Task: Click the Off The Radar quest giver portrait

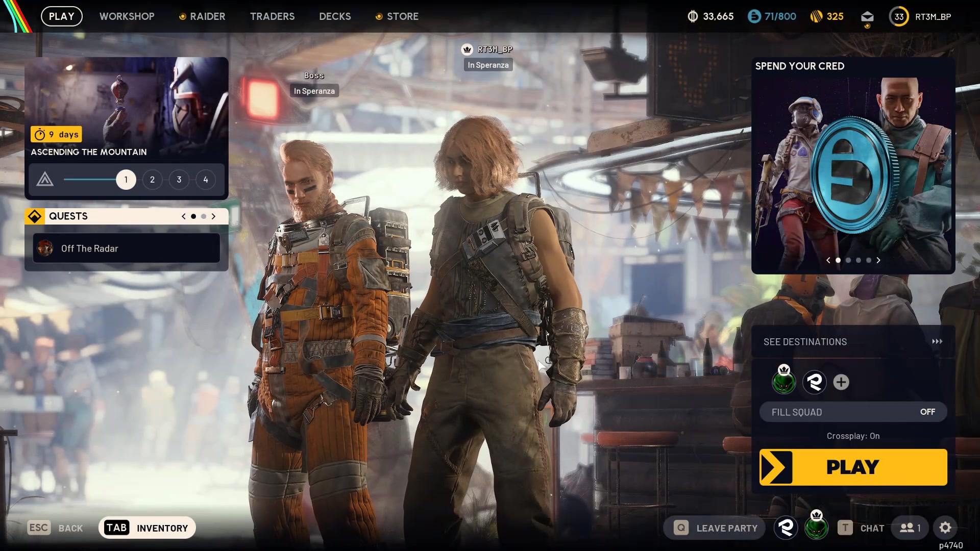Action: click(45, 248)
